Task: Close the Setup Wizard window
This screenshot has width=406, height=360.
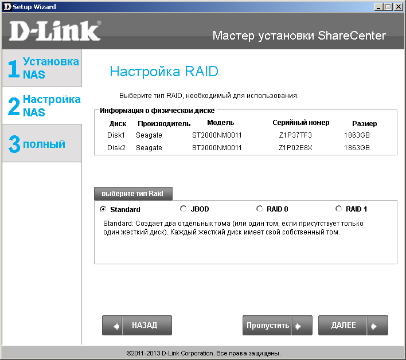Action: coord(398,7)
